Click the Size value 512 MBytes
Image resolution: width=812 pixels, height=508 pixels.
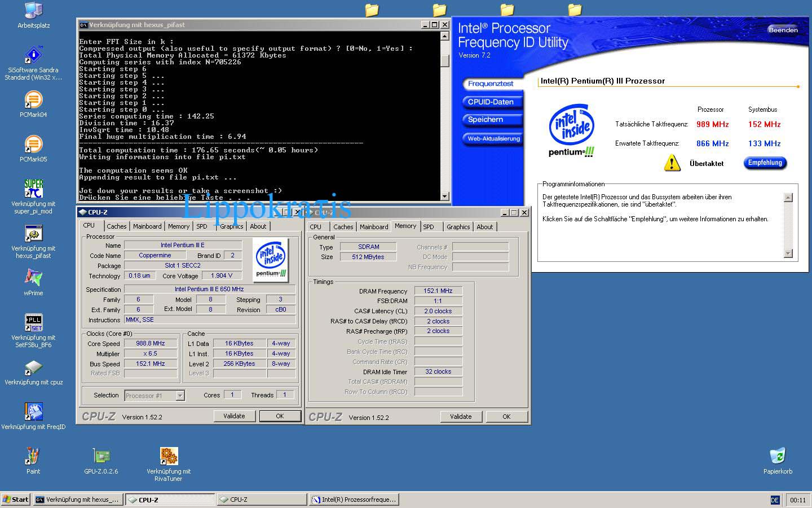368,257
